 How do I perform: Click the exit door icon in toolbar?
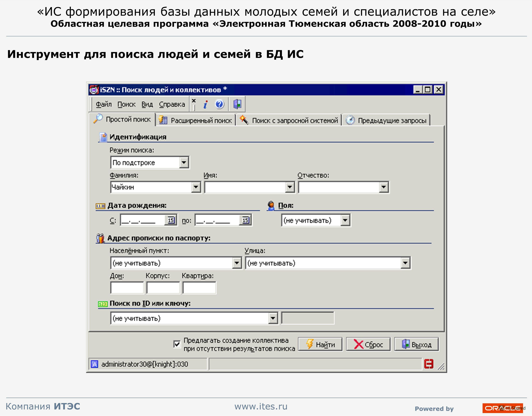237,104
